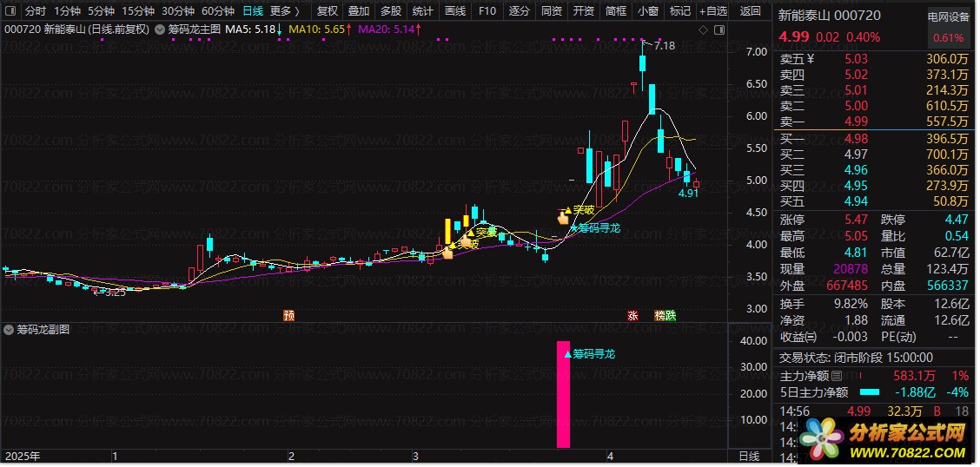Switch to the 分时 intraday view

tap(36, 10)
